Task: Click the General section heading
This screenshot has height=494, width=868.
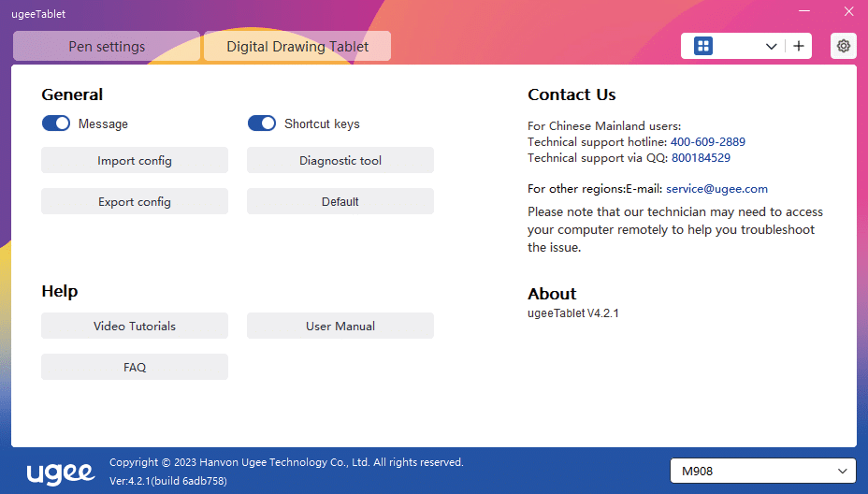Action: tap(72, 94)
